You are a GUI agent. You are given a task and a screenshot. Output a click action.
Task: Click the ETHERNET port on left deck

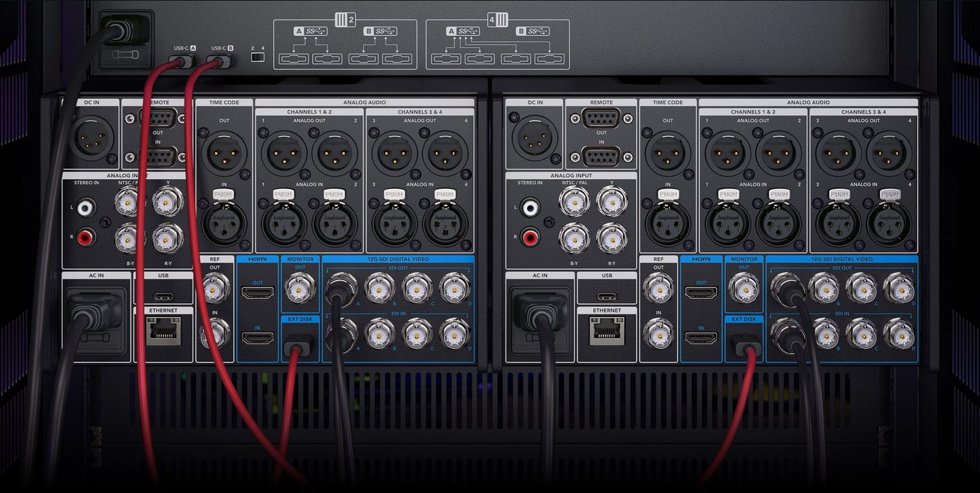(163, 331)
